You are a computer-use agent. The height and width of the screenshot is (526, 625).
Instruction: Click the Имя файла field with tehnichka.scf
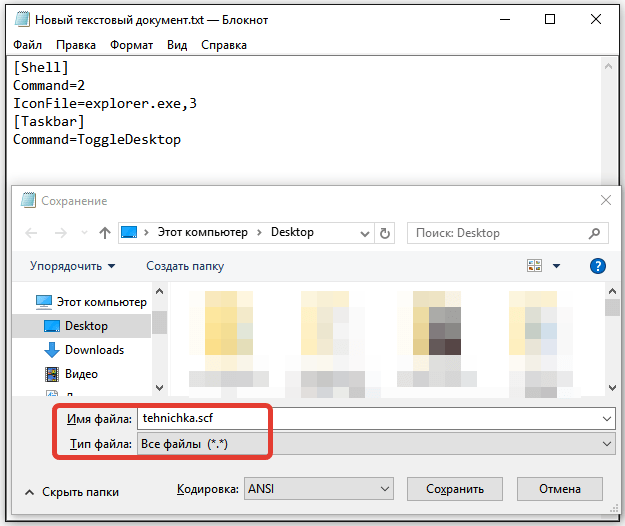(x=376, y=419)
